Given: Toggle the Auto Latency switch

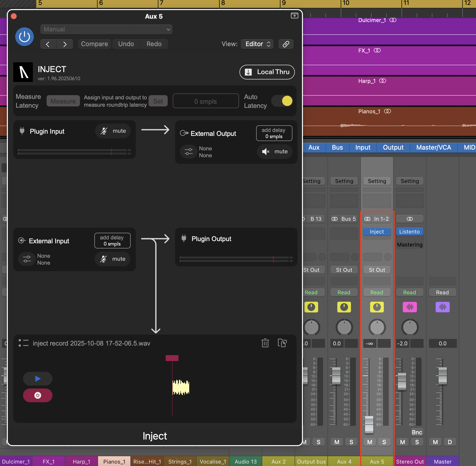Looking at the screenshot, I should click(282, 101).
